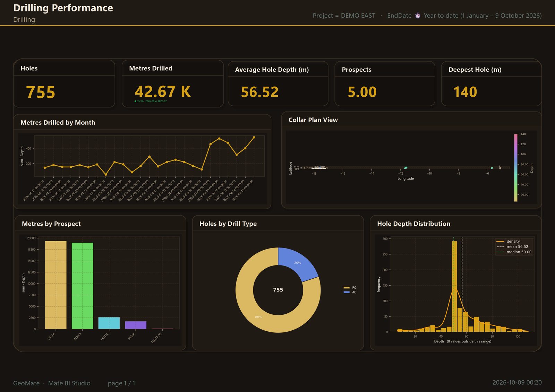Image resolution: width=555 pixels, height=392 pixels.
Task: Click the 'Longitude' axis label
Action: click(405, 178)
